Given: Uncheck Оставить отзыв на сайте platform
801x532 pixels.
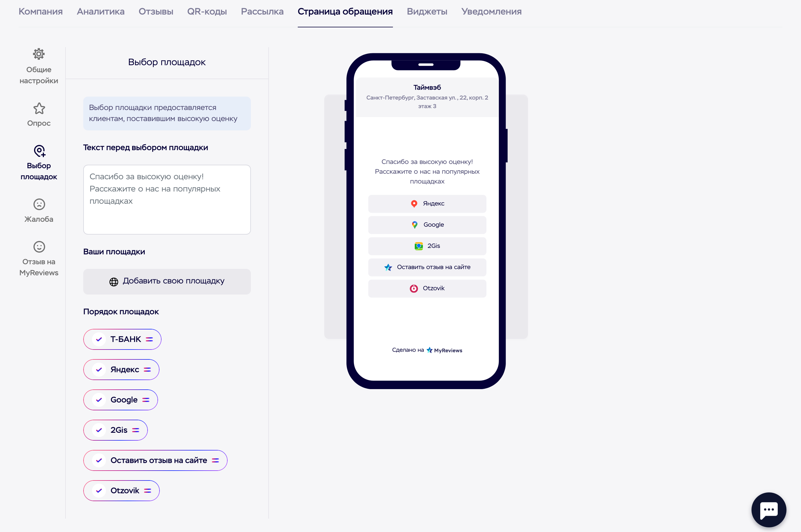Looking at the screenshot, I should pos(99,460).
